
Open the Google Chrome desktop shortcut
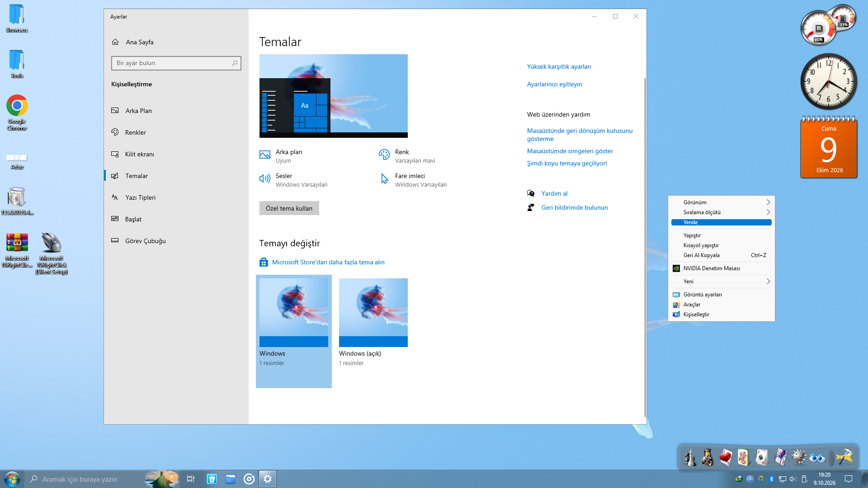point(17,112)
